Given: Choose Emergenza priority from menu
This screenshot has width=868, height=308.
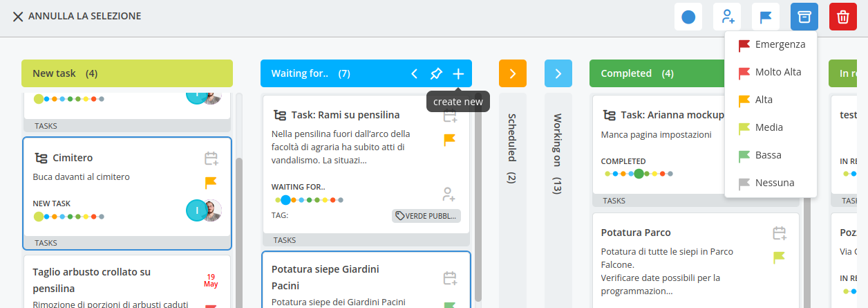Looking at the screenshot, I should click(771, 44).
